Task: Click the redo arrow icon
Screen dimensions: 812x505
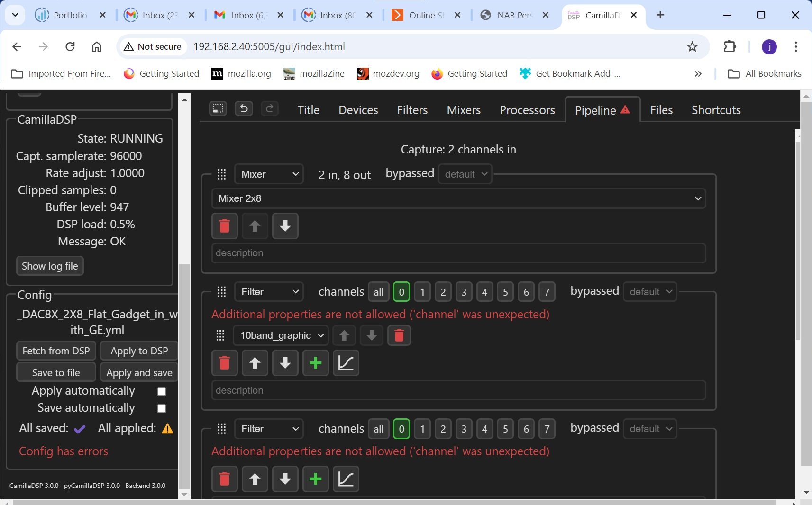Action: coord(269,109)
